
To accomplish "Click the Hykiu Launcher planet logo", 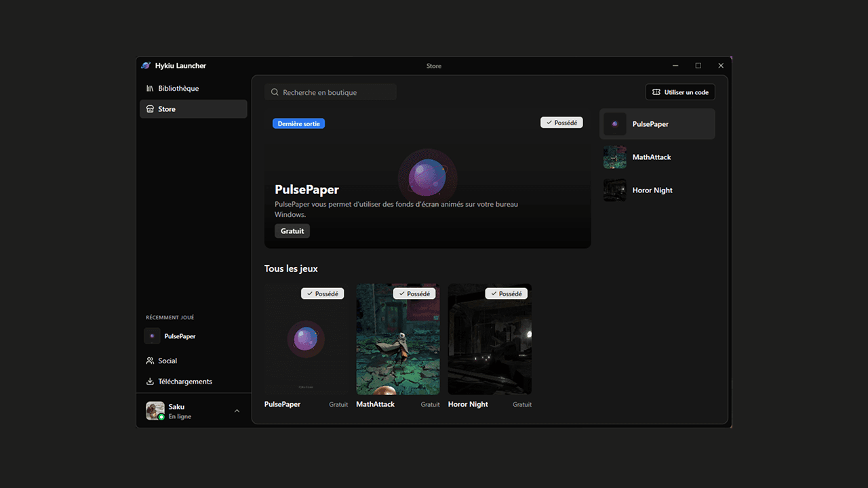I will (x=146, y=66).
